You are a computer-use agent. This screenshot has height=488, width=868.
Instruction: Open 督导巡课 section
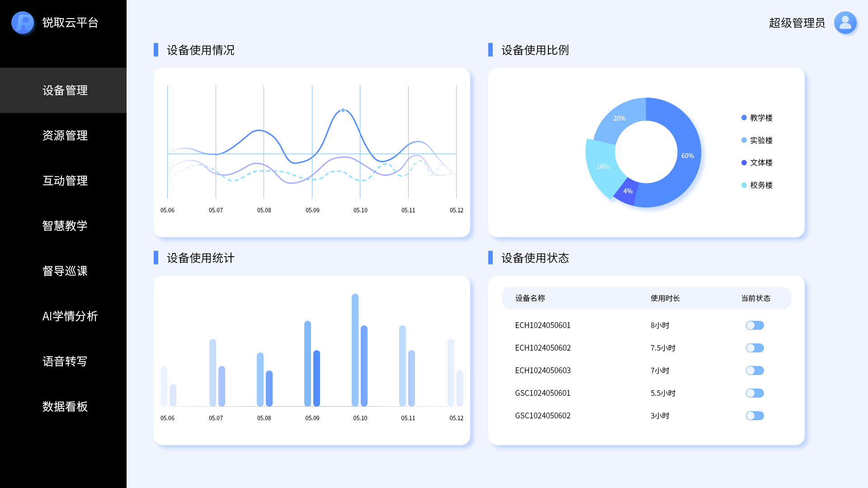(65, 271)
